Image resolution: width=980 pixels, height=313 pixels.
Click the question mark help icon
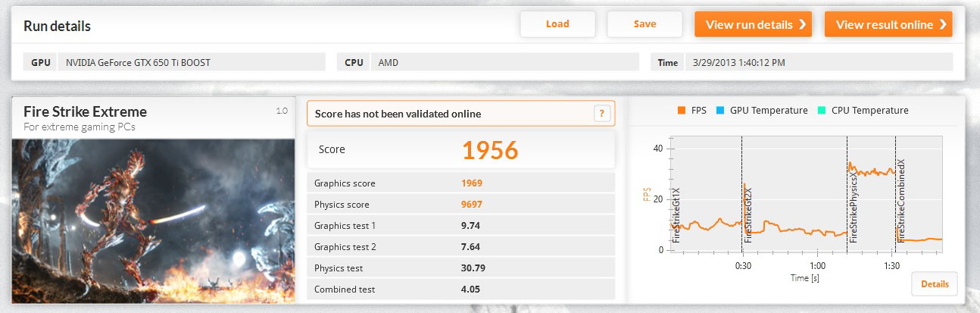click(602, 114)
